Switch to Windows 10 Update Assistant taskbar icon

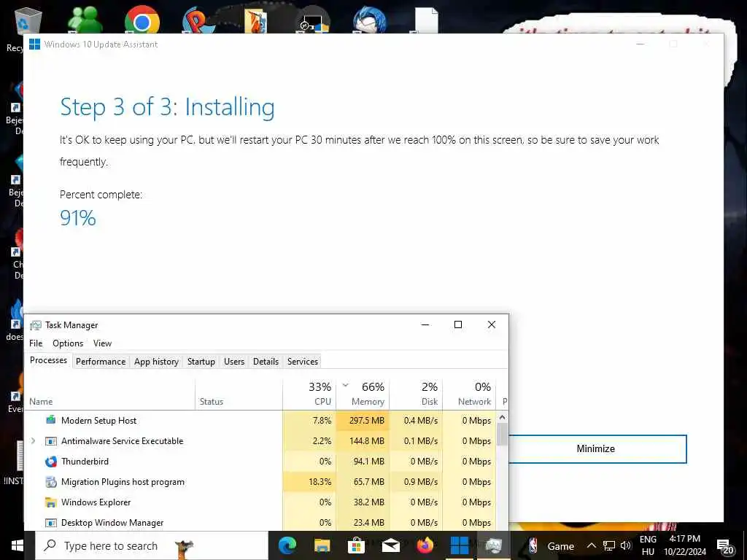point(460,545)
